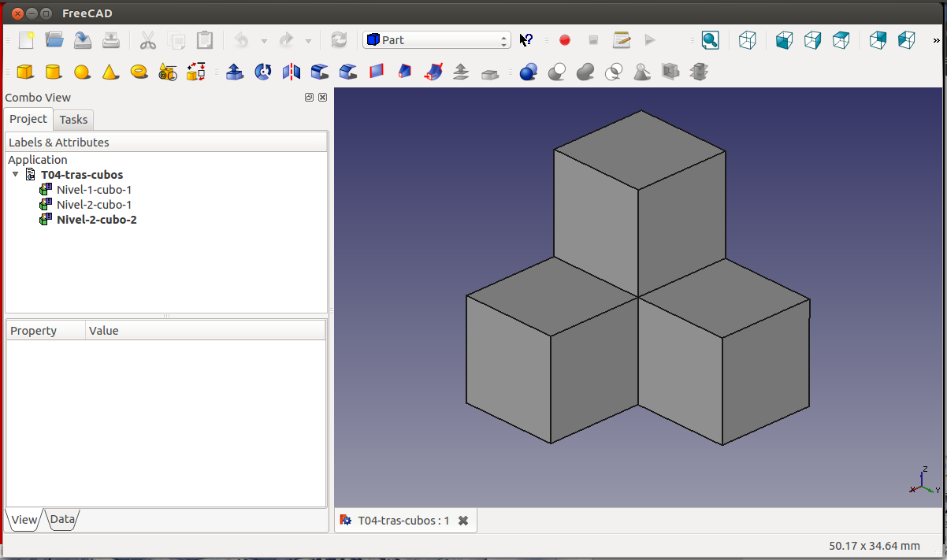Add a Torus solid
947x560 pixels.
pos(139,72)
